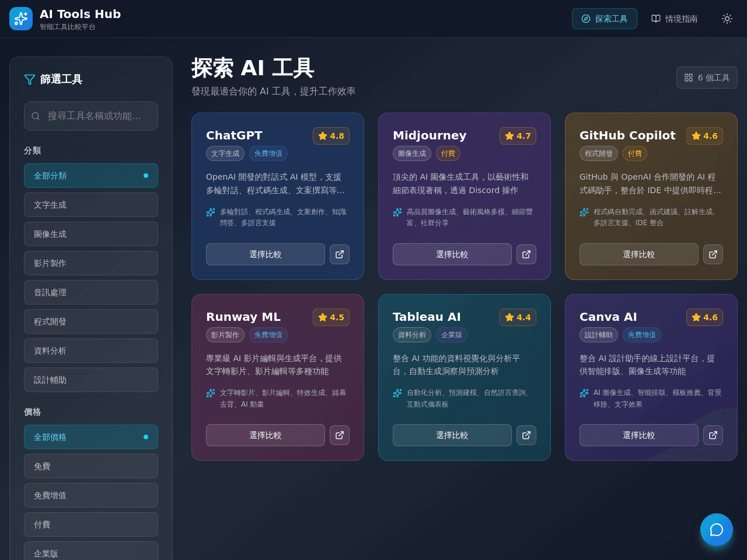This screenshot has height=560, width=747.
Task: Filter by 付費 price in sidebar
Action: point(91,524)
